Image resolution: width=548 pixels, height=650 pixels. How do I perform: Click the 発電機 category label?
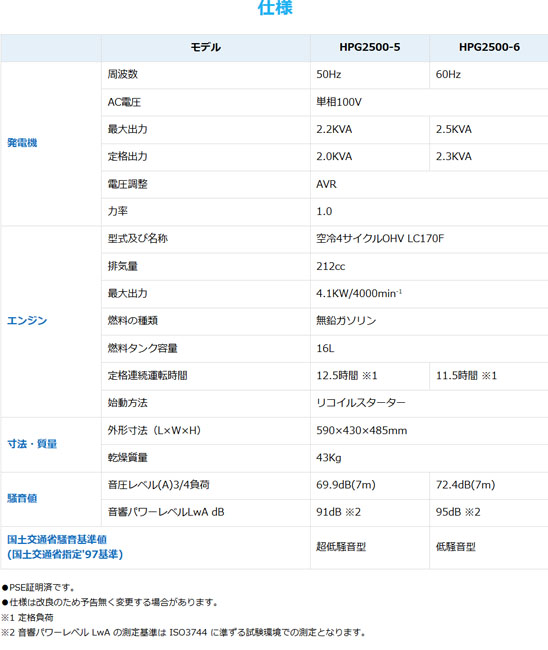point(22,143)
